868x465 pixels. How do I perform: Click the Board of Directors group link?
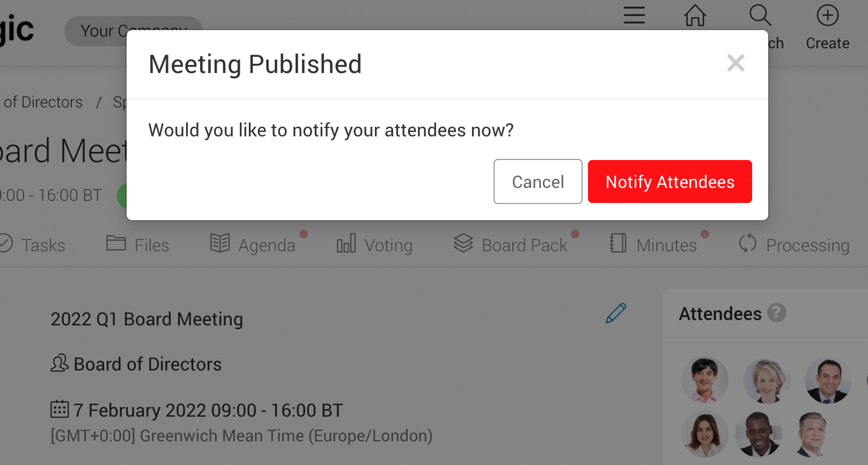pyautogui.click(x=147, y=364)
